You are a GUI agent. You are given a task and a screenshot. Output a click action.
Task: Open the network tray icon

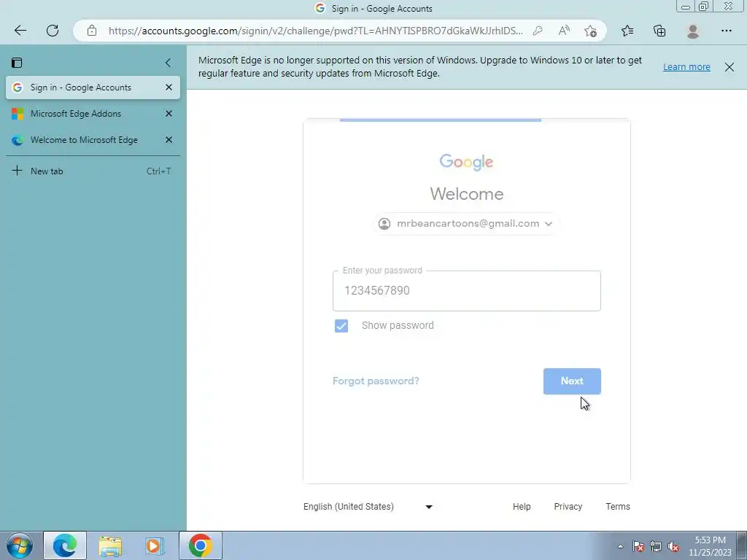656,546
